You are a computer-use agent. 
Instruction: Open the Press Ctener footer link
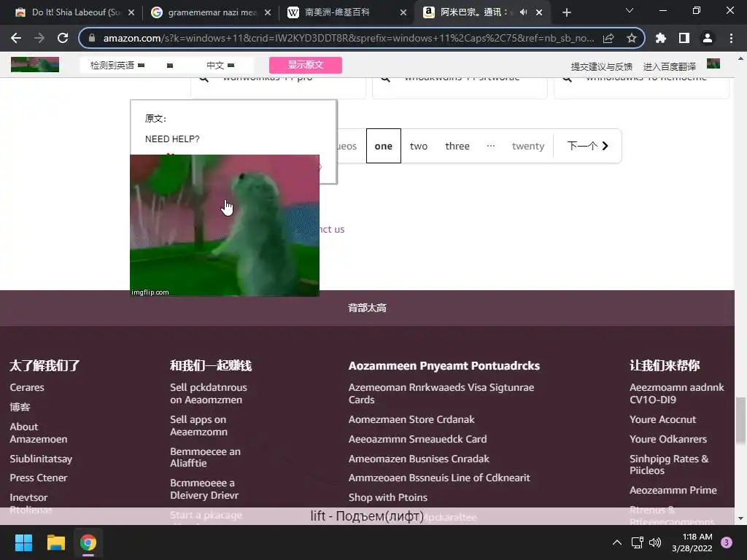click(39, 478)
